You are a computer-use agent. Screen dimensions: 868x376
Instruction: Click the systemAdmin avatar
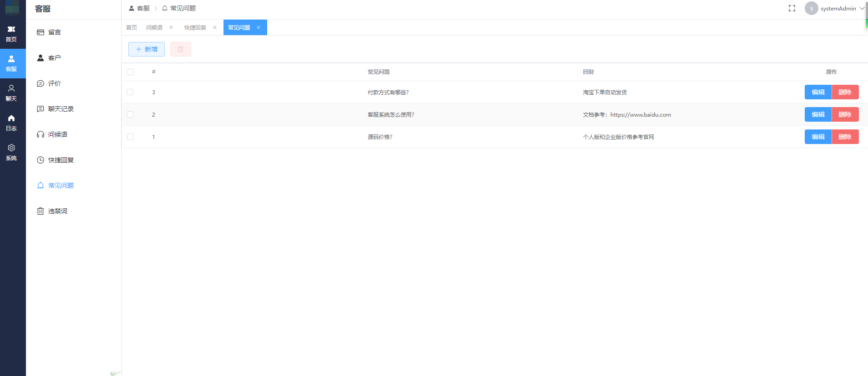click(x=812, y=8)
